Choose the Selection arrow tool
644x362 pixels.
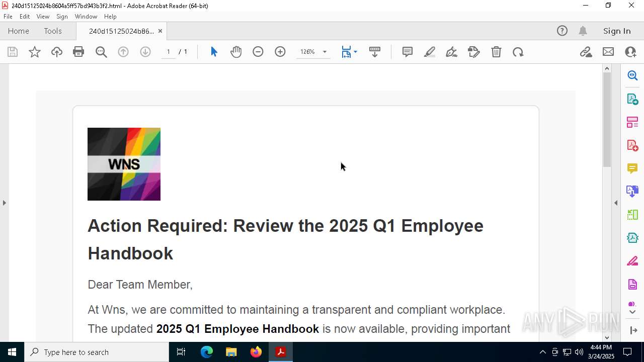[214, 52]
